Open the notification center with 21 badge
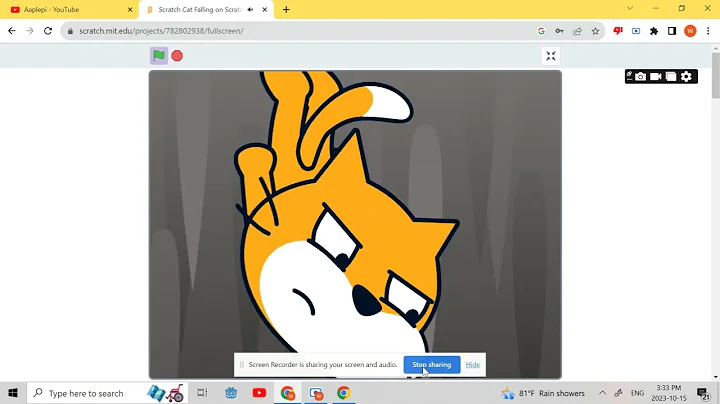Image resolution: width=720 pixels, height=404 pixels. (x=703, y=393)
